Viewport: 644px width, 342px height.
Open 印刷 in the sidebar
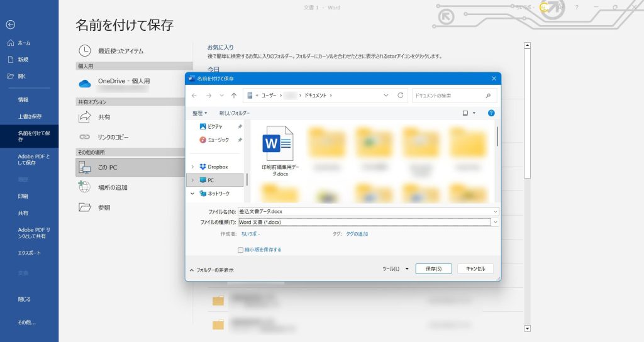(x=23, y=196)
